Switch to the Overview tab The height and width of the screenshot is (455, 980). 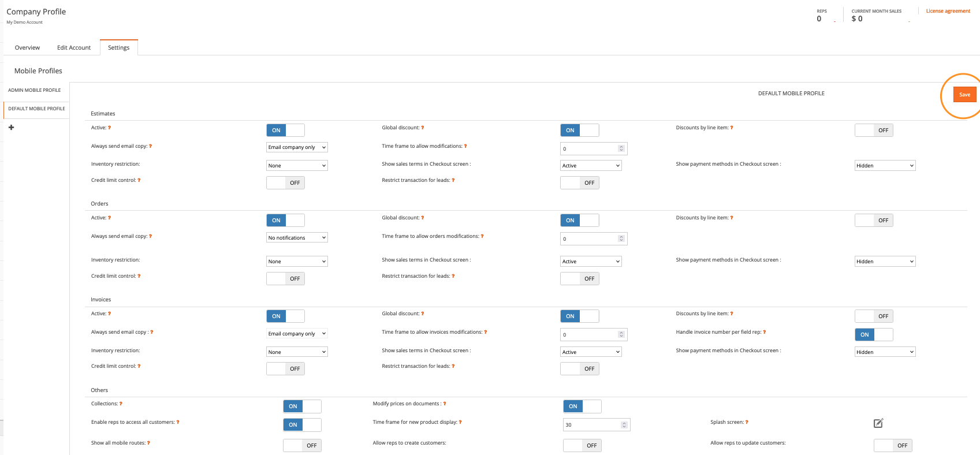coord(27,48)
